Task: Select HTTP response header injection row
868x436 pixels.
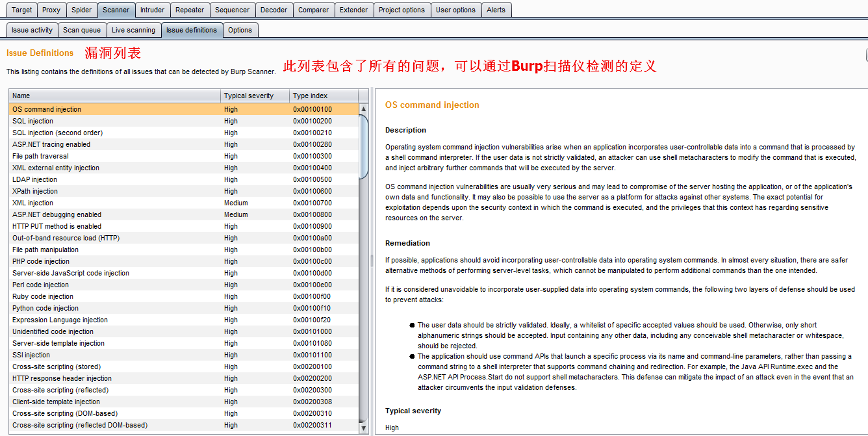Action: tap(184, 378)
